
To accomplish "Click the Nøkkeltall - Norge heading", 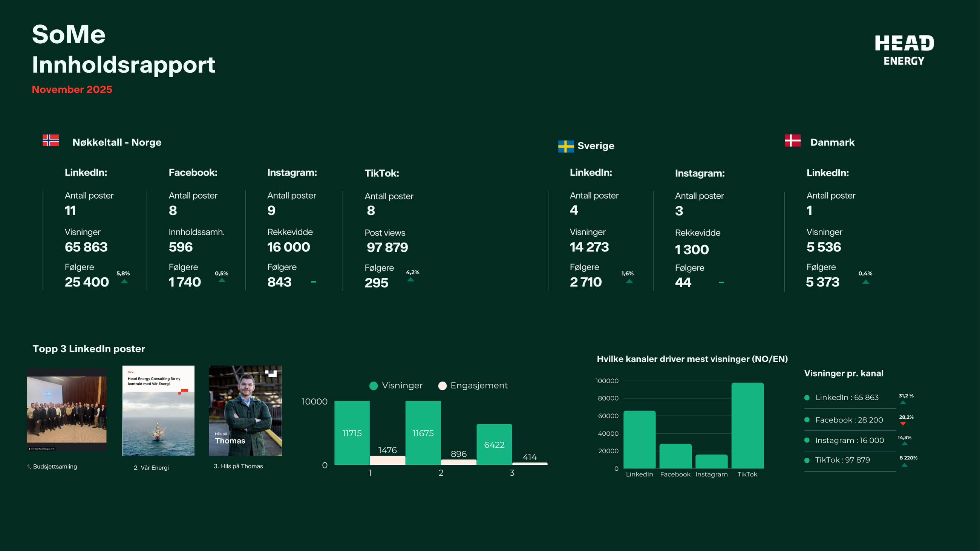I will [117, 142].
